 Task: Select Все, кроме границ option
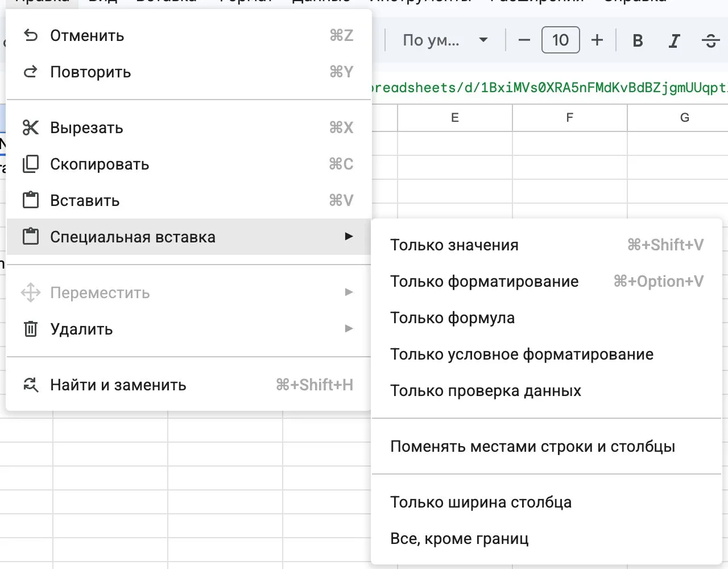[x=547, y=538]
